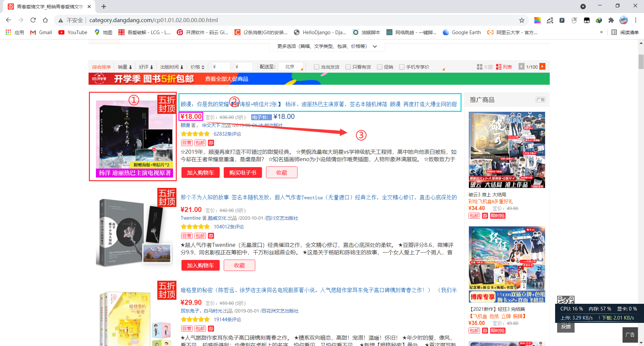
Task: Select the 综合排序 sort tab
Action: coord(101,67)
